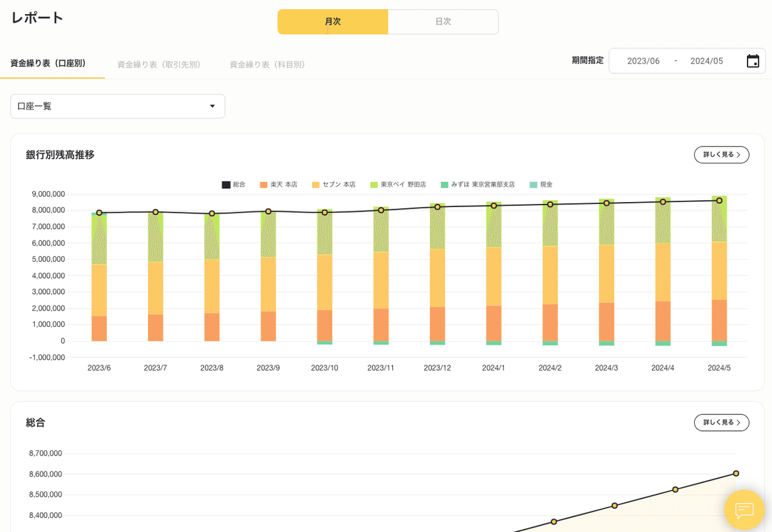Click the 9,000,000 axis value
Viewport: 772px width, 532px height.
48,194
